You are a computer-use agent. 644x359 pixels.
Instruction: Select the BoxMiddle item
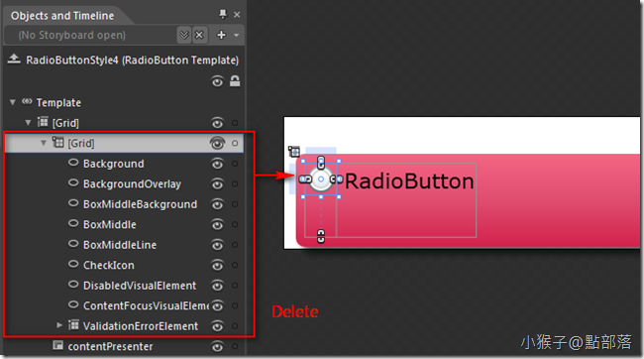(110, 224)
